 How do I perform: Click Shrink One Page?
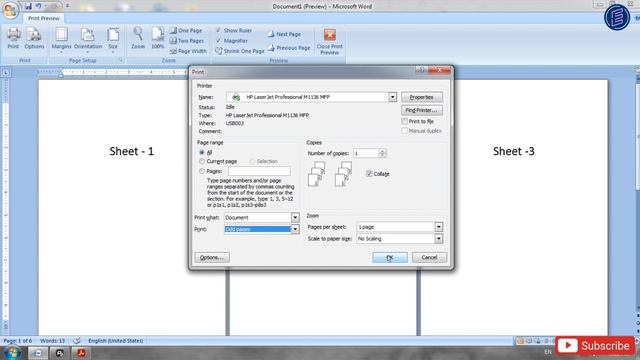pos(240,51)
